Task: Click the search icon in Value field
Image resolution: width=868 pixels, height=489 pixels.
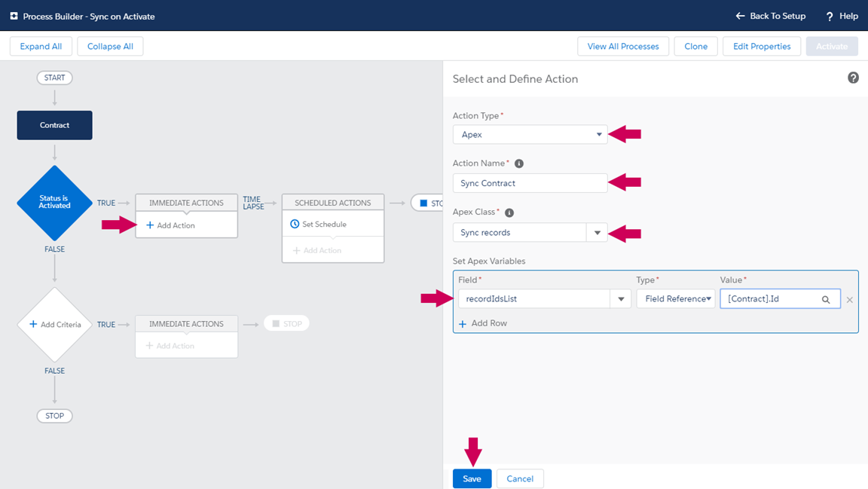Action: point(826,299)
